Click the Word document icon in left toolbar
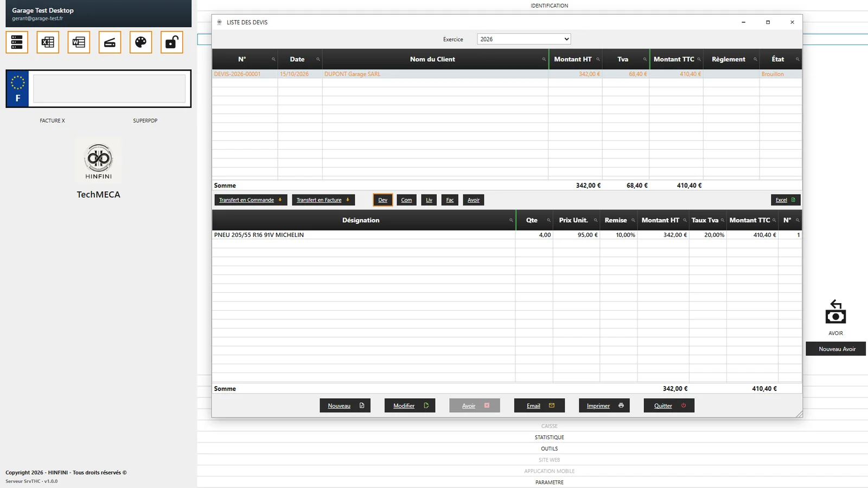868x488 pixels. point(79,42)
